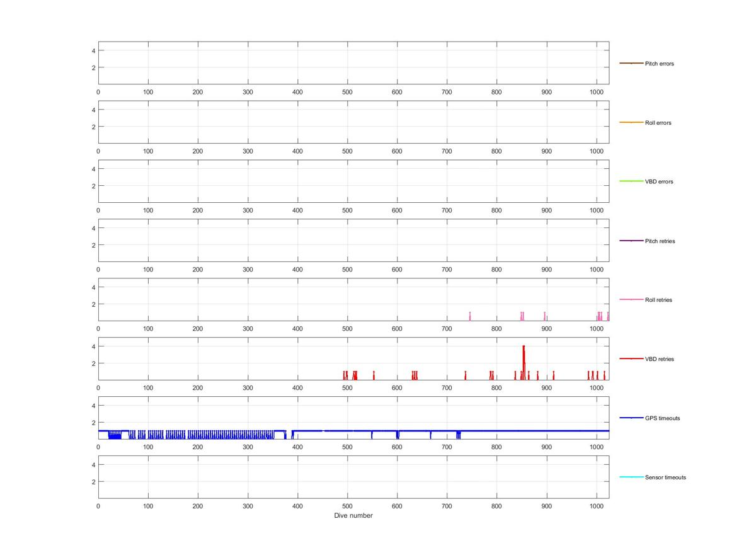Click the VBD retries spike near dive 735

click(466, 375)
